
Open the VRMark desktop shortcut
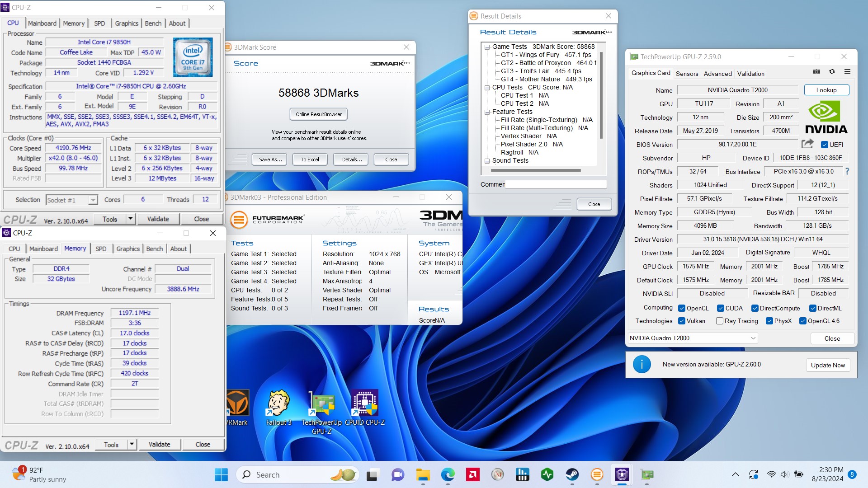tap(237, 408)
